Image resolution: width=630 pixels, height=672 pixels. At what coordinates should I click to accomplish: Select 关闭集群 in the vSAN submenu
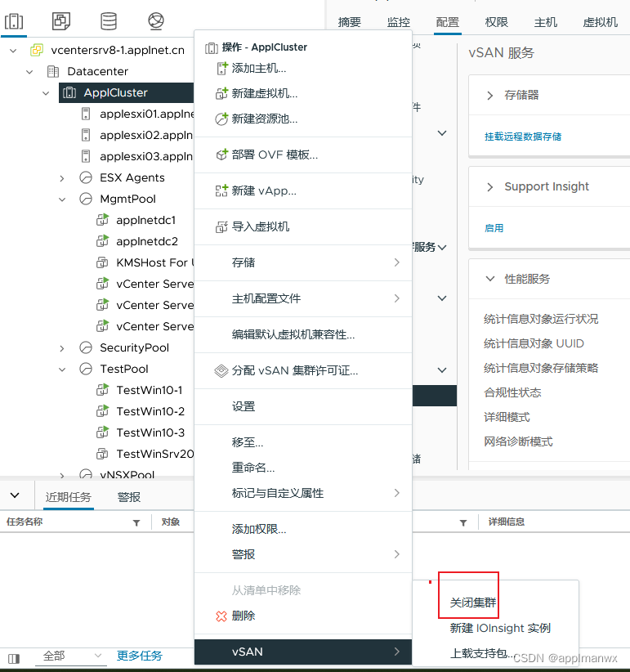point(473,603)
